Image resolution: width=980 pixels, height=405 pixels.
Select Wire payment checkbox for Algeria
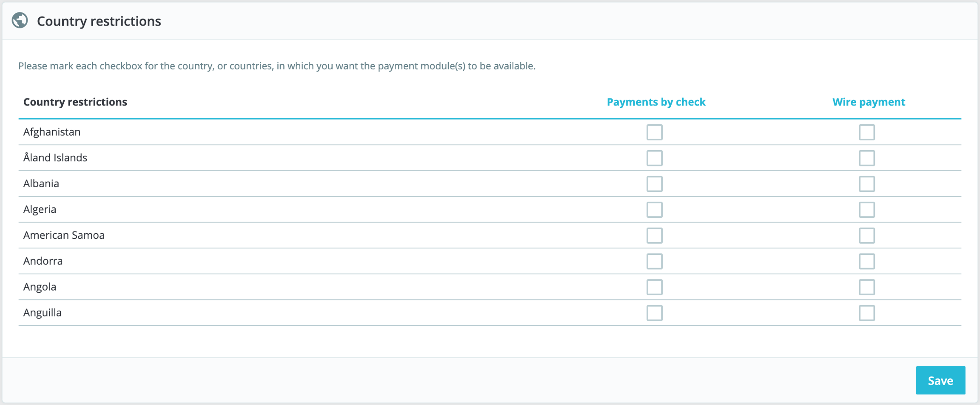tap(866, 210)
